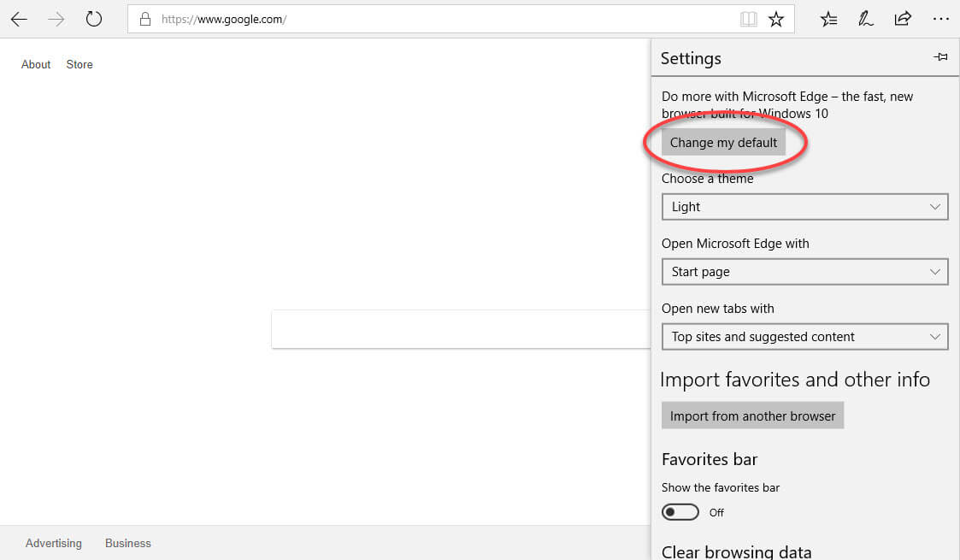Open the Hub favorites list icon
The width and height of the screenshot is (960, 560).
coord(828,20)
